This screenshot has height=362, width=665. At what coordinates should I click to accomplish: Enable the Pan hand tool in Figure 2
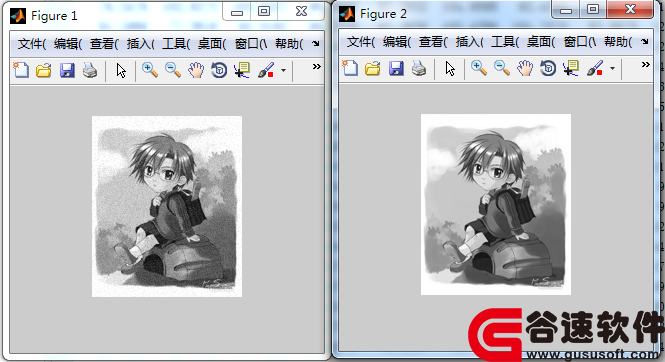point(525,68)
